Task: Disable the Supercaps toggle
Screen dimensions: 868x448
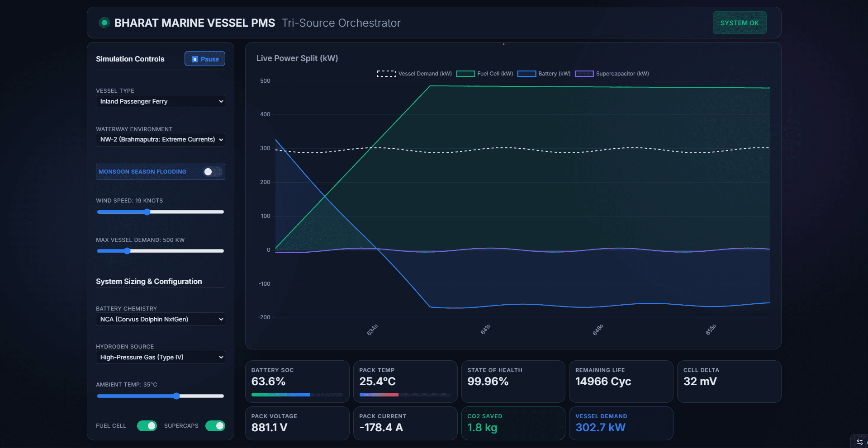Action: (x=215, y=426)
